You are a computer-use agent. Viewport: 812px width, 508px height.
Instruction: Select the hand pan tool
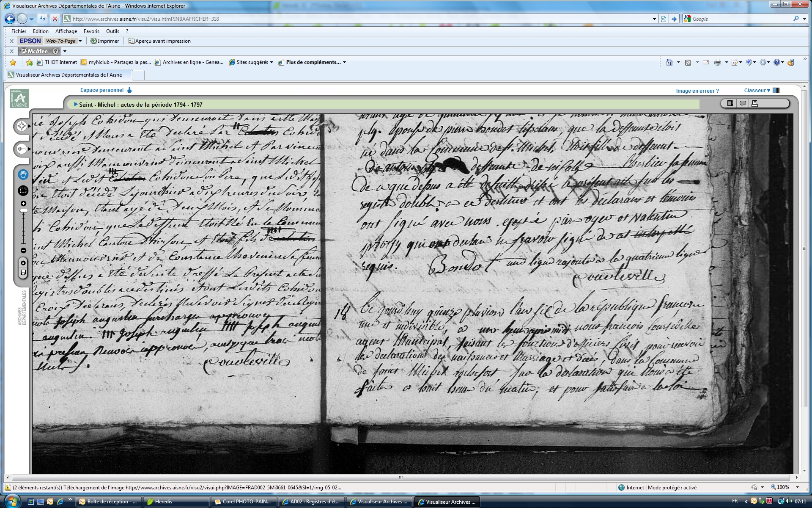pyautogui.click(x=23, y=174)
